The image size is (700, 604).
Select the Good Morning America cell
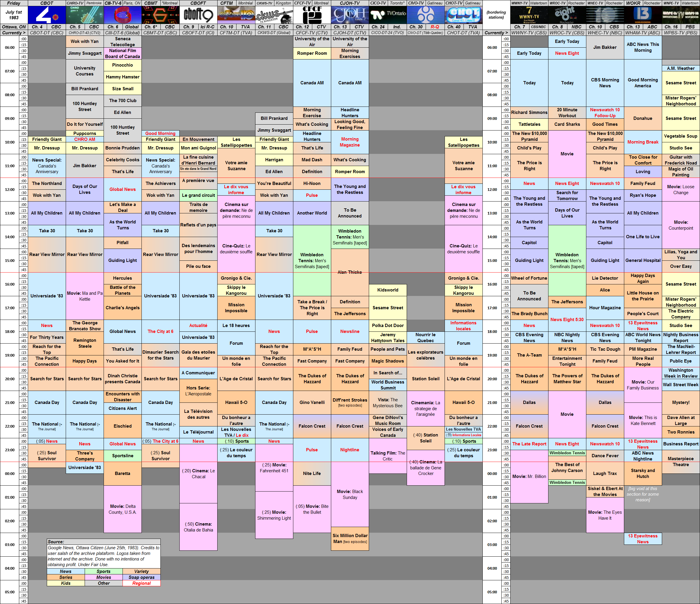(x=643, y=83)
